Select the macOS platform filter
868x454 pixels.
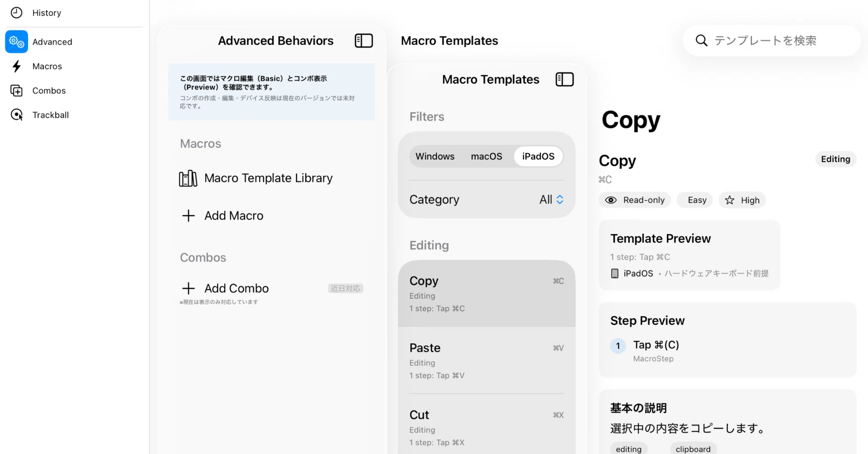486,156
